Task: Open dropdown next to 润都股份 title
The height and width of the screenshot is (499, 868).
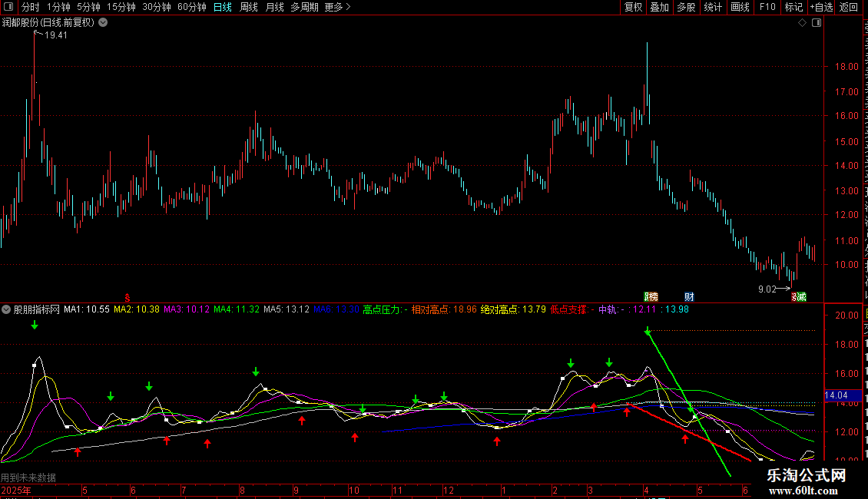Action: pyautogui.click(x=103, y=23)
